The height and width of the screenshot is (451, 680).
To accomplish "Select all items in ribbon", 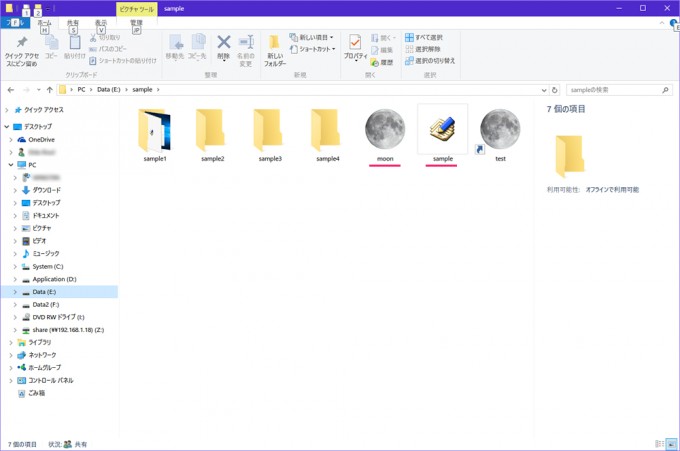I will (x=424, y=37).
